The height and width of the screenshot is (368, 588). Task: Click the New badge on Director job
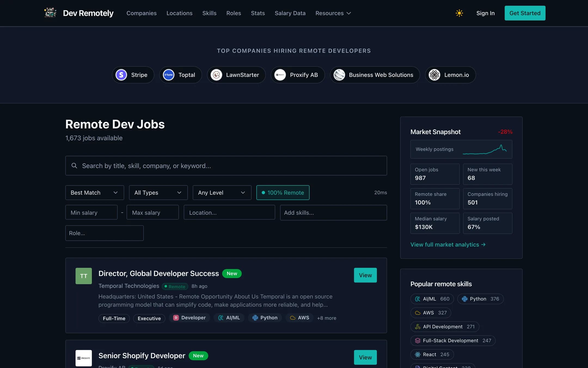click(232, 273)
